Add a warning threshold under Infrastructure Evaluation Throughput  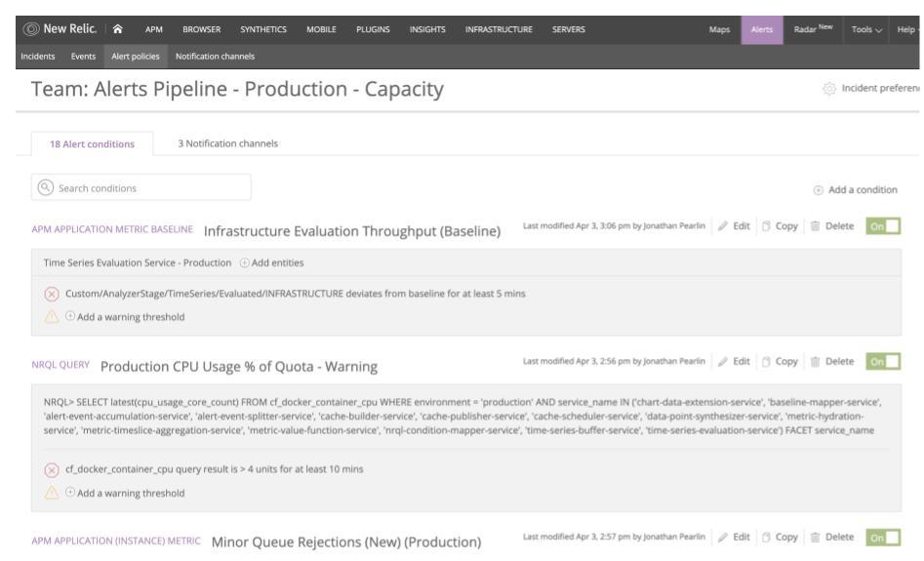click(124, 316)
